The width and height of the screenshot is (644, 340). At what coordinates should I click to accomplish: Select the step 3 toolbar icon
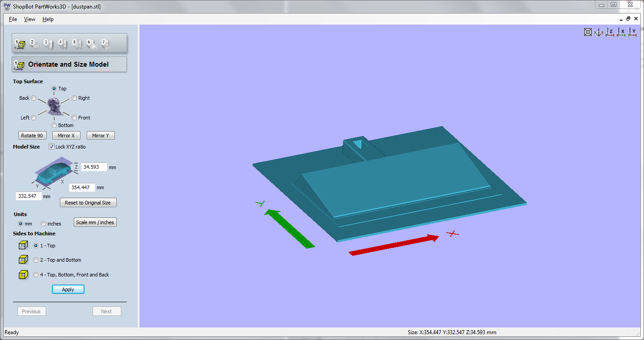[x=48, y=44]
